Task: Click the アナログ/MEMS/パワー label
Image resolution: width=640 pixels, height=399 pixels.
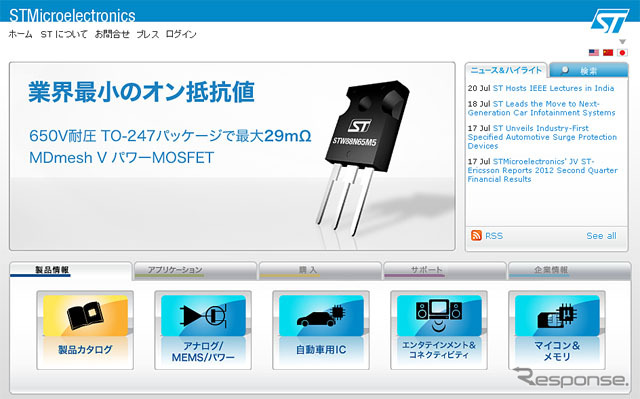Action: [x=203, y=352]
